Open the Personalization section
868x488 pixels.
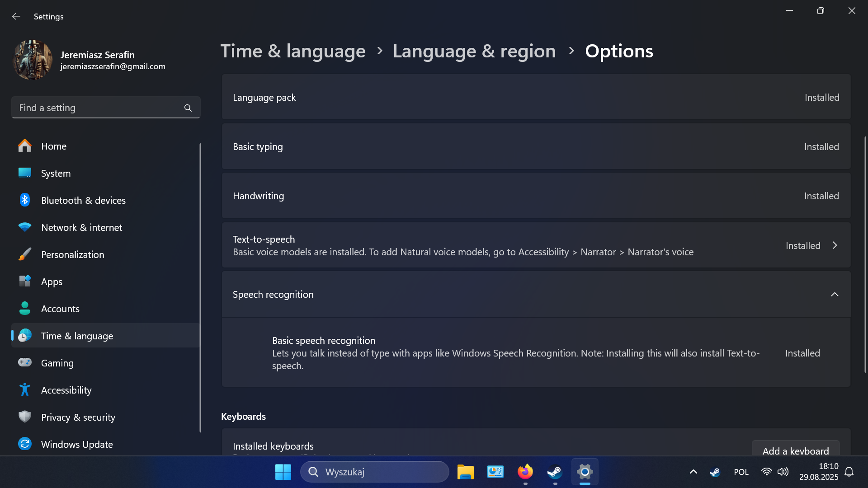coord(72,254)
